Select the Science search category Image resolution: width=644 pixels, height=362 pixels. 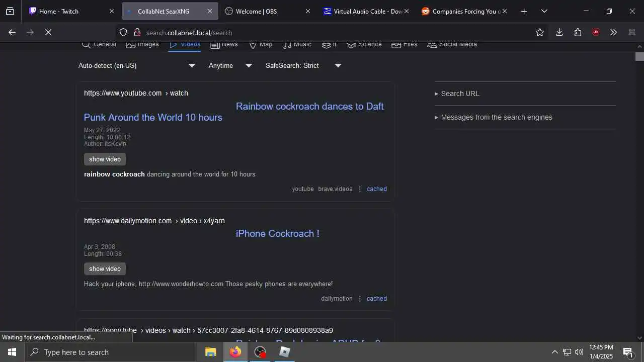pyautogui.click(x=364, y=44)
